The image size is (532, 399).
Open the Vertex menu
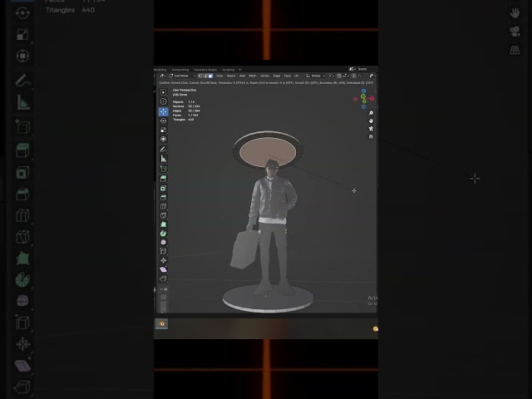point(264,76)
